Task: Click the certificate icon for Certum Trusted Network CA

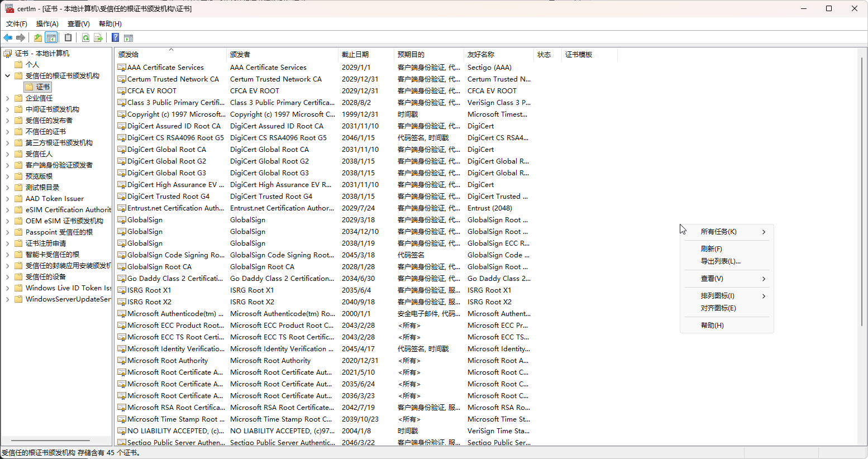Action: click(x=122, y=79)
